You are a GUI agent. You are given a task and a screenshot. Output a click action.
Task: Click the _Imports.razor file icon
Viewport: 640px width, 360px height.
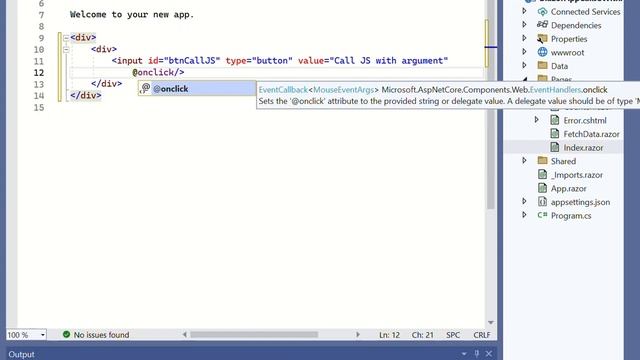point(542,175)
